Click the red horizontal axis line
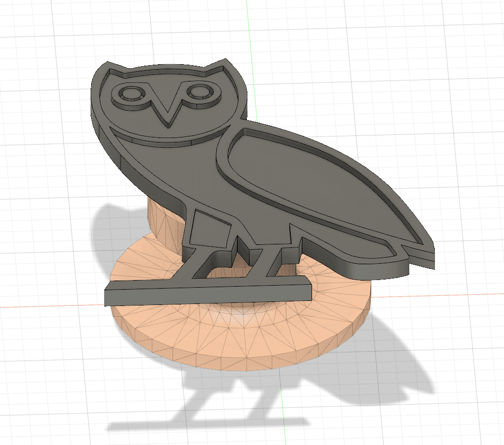504x445 pixels. 51,305
